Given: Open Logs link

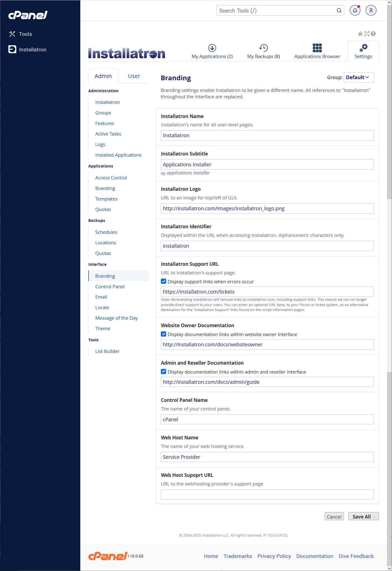Looking at the screenshot, I should (100, 144).
